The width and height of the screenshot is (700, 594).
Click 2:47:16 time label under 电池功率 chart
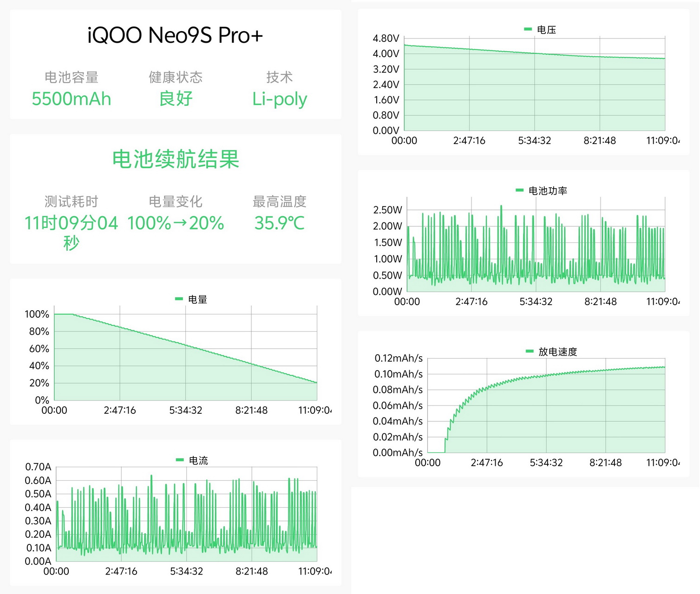click(x=471, y=302)
